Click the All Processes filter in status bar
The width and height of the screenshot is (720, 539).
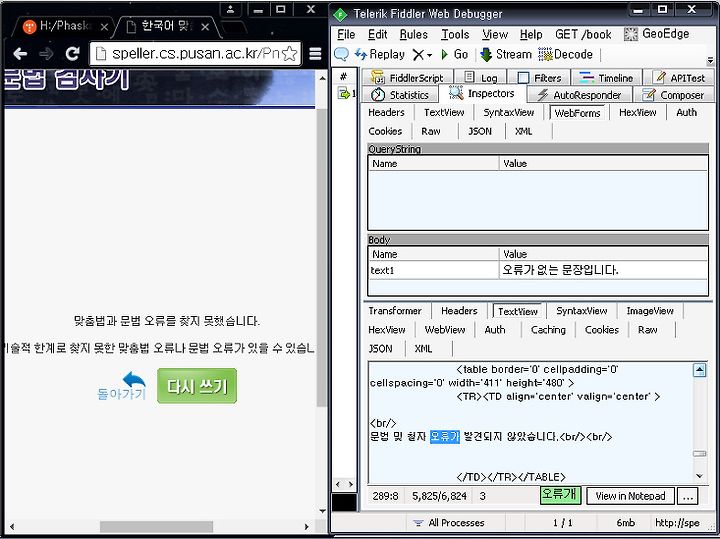coord(449,522)
